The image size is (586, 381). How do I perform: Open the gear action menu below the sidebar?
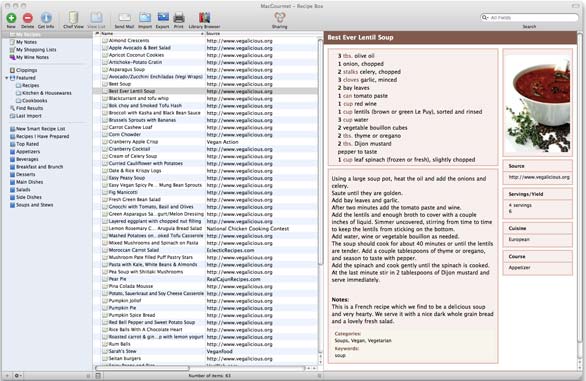pyautogui.click(x=18, y=375)
